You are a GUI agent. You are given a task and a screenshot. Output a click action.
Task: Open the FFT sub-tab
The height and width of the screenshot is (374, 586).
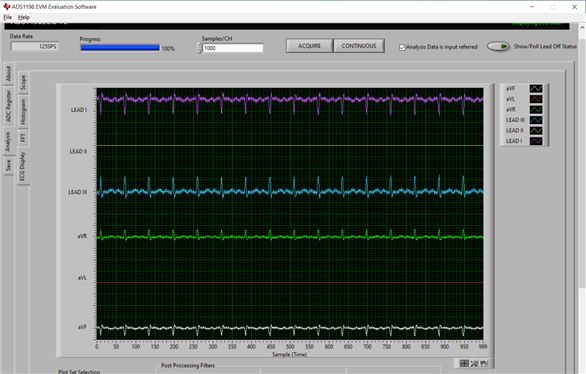(x=23, y=138)
